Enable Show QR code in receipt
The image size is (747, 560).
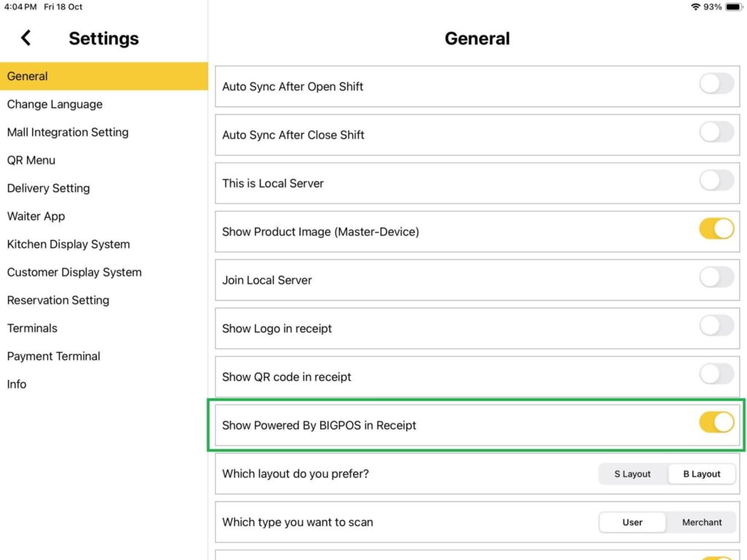[716, 375]
